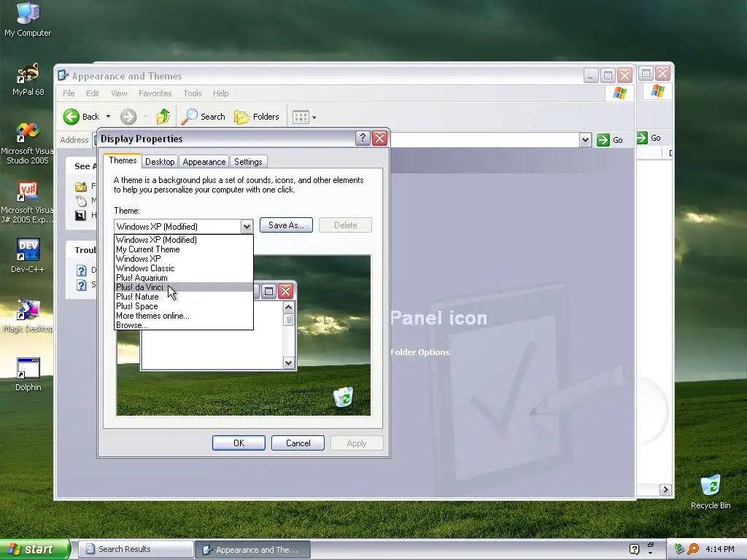This screenshot has width=747, height=560.
Task: Click the grayed Forward arrow icon
Action: 128,117
